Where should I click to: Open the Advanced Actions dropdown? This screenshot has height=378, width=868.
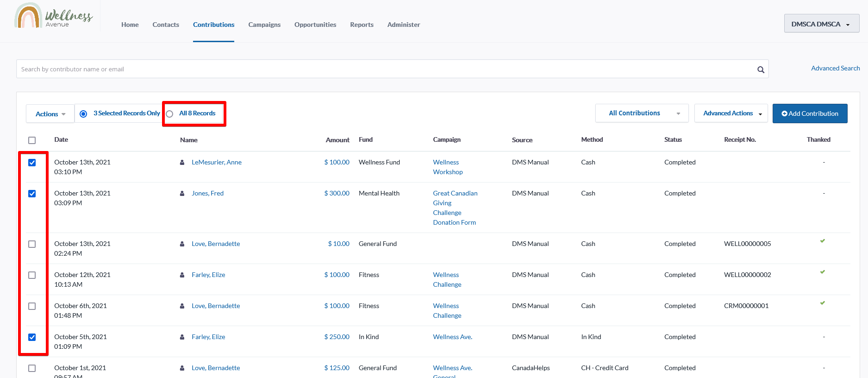[x=731, y=113]
